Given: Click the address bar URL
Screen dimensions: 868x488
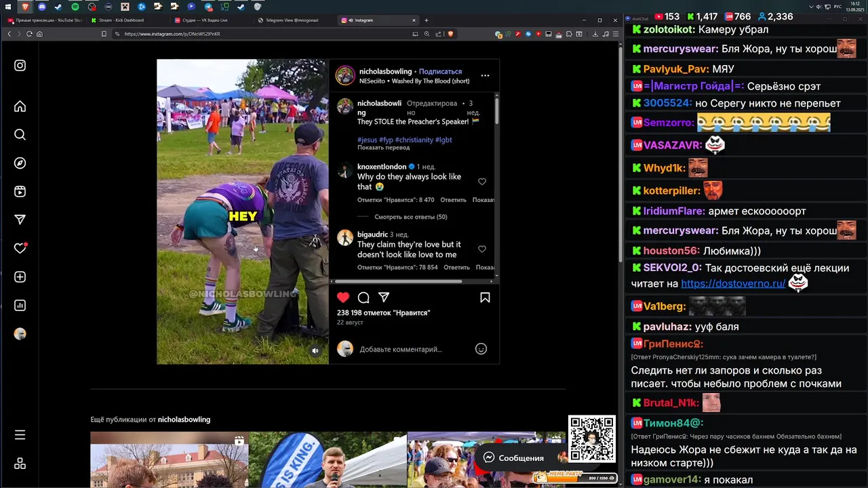Looking at the screenshot, I should pyautogui.click(x=172, y=34).
